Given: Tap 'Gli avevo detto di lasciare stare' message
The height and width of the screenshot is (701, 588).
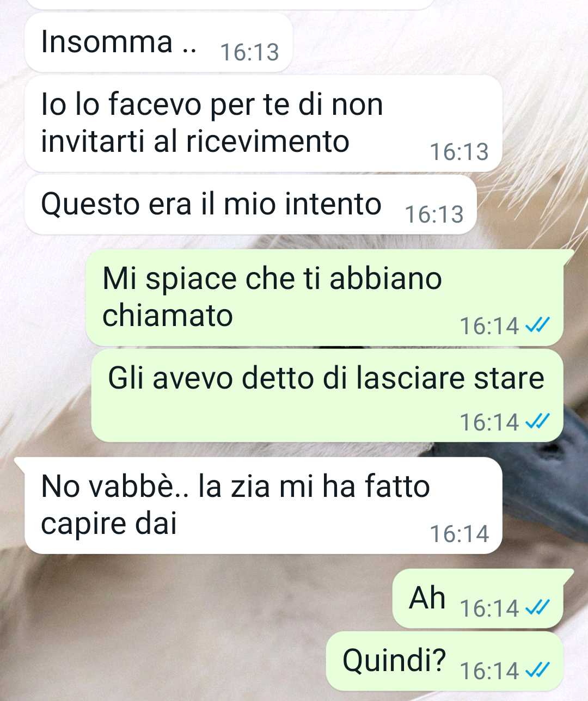Looking at the screenshot, I should [x=327, y=396].
